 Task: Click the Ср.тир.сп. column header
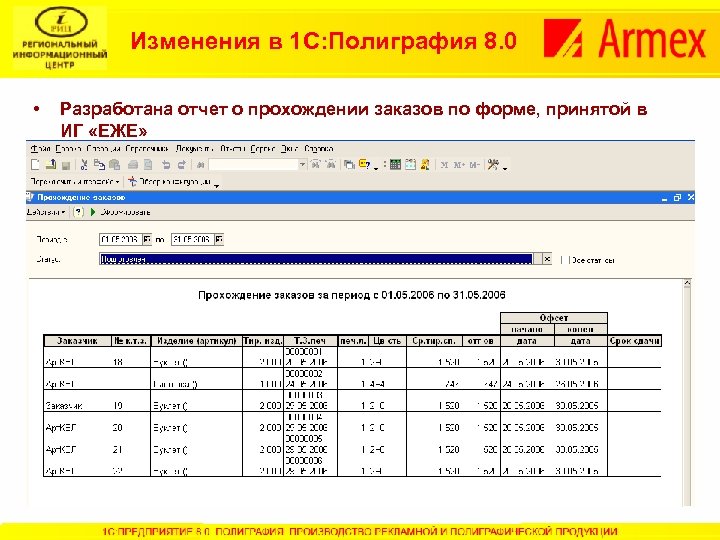pos(434,341)
